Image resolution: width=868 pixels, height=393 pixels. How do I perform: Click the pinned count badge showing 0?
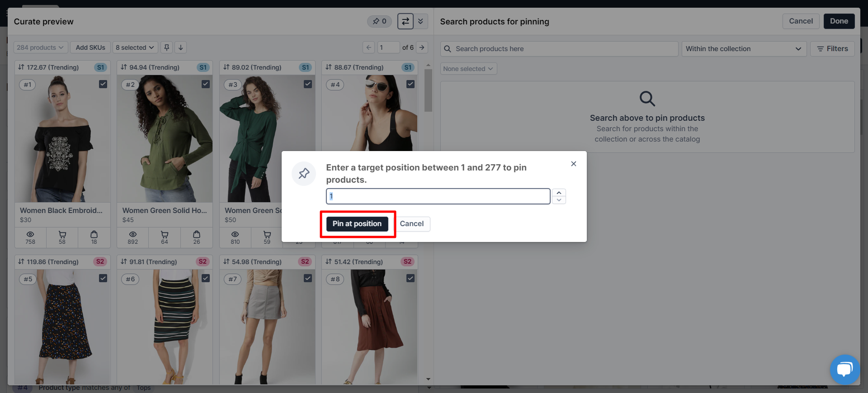[379, 21]
